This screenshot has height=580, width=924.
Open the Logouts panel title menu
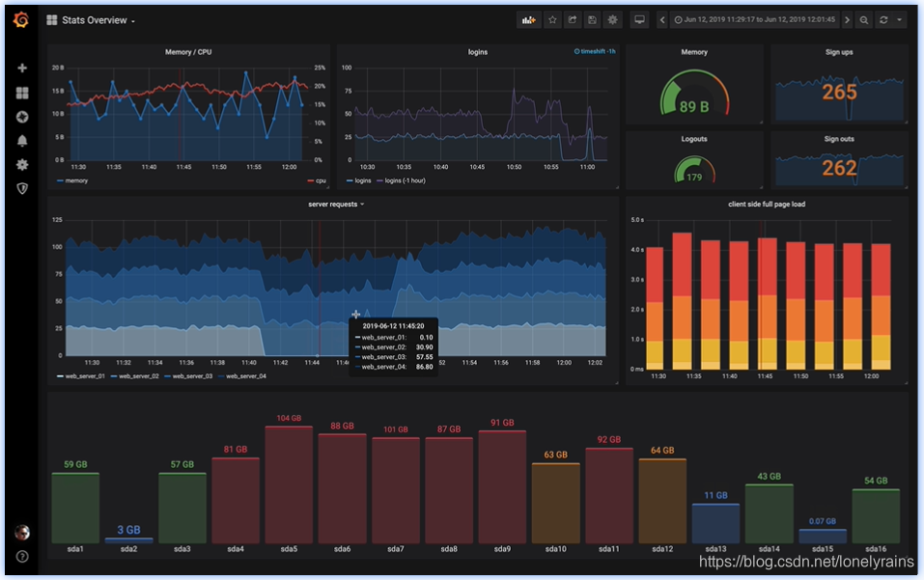tap(693, 139)
